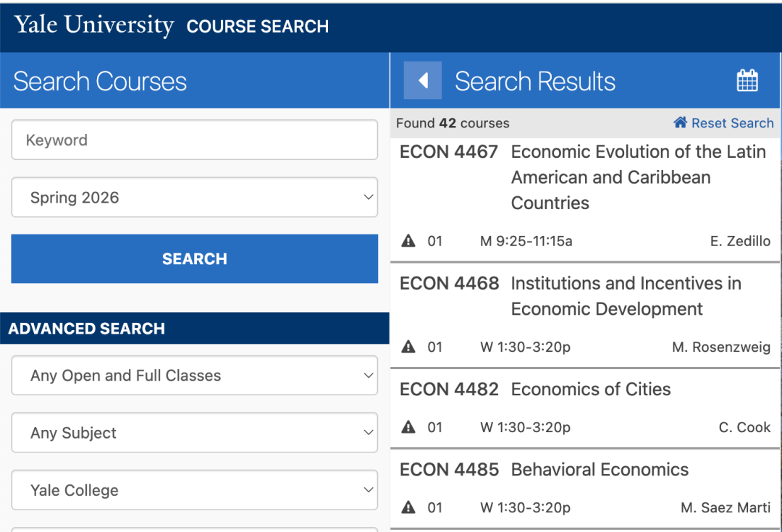
Task: Expand the Any Subject dropdown
Action: tap(195, 433)
